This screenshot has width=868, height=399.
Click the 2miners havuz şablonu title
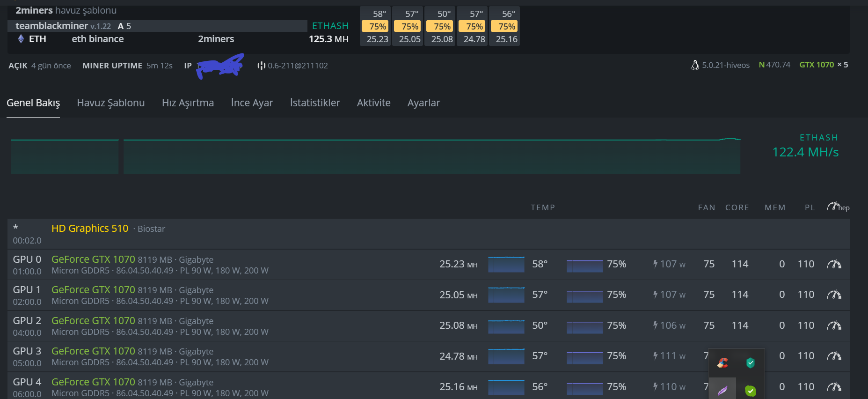[66, 10]
